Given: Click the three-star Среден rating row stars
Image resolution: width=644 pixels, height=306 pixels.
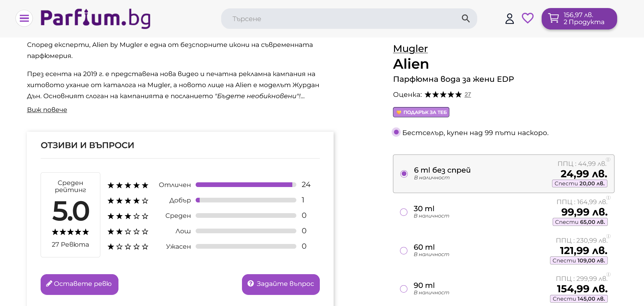Looking at the screenshot, I should tap(128, 216).
